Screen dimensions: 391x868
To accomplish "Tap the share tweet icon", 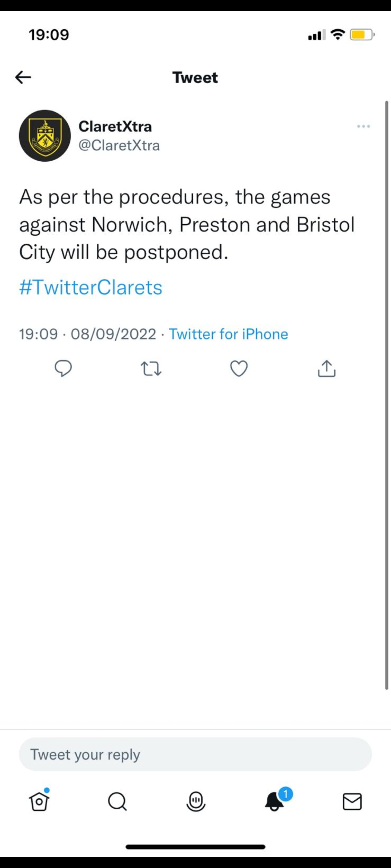I will coord(327,368).
